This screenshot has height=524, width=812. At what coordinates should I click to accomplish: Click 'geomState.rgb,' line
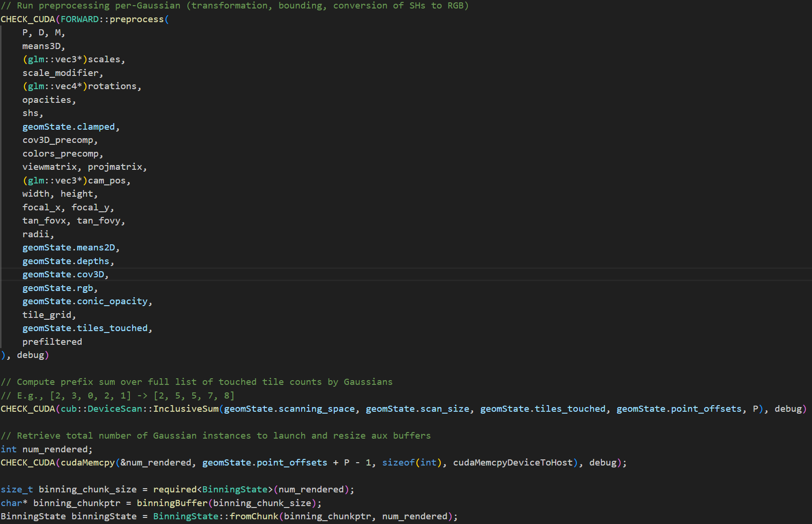pos(60,288)
